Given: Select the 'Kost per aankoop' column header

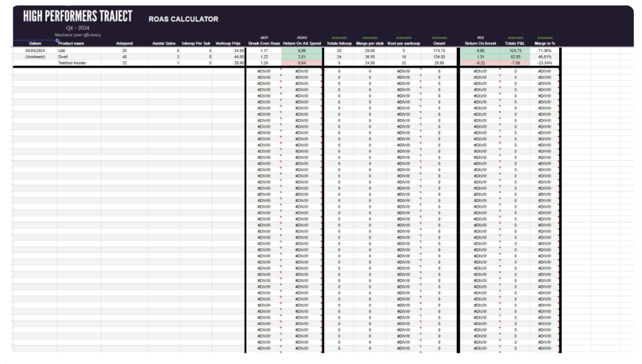Looking at the screenshot, I should click(404, 43).
